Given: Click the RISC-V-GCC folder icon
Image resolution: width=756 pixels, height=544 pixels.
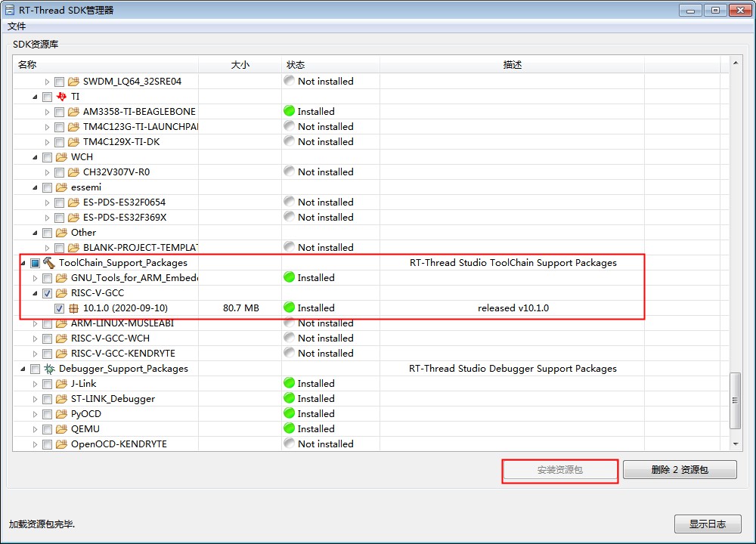Looking at the screenshot, I should 61,293.
